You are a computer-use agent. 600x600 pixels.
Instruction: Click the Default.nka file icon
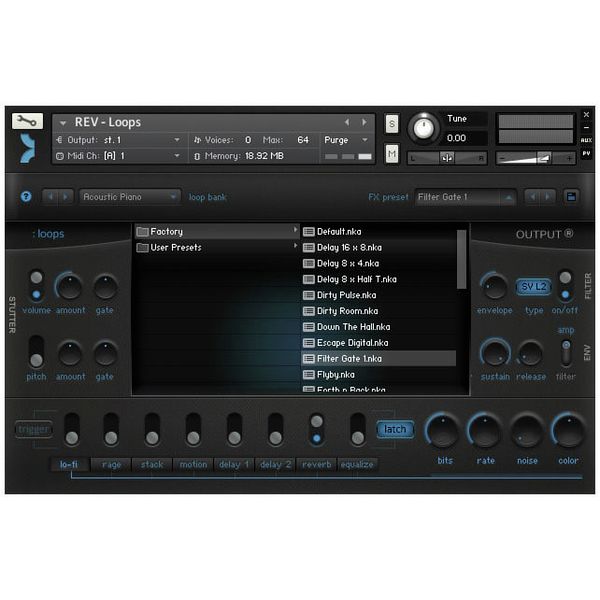(308, 232)
